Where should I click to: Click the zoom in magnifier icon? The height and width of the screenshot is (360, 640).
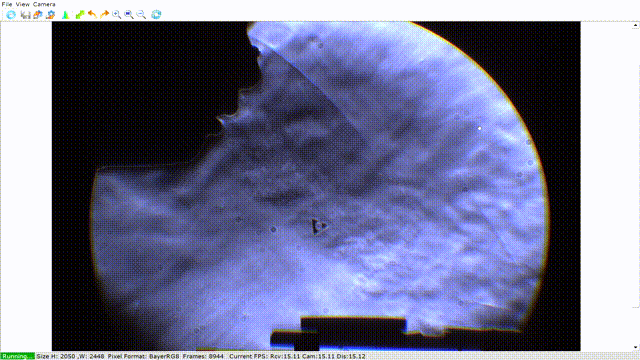tap(117, 15)
